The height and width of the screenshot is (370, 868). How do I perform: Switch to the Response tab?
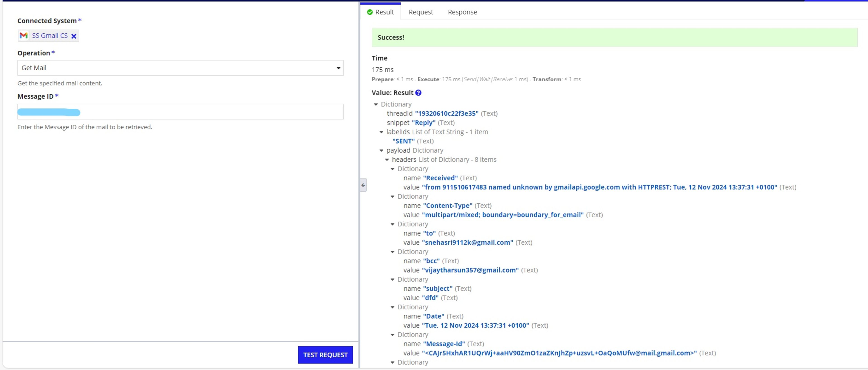point(462,12)
